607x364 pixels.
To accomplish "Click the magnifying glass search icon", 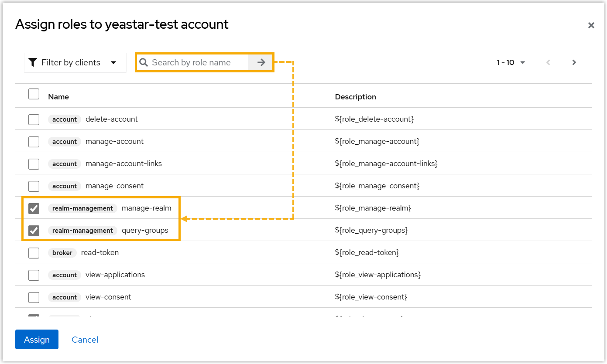I will 144,62.
